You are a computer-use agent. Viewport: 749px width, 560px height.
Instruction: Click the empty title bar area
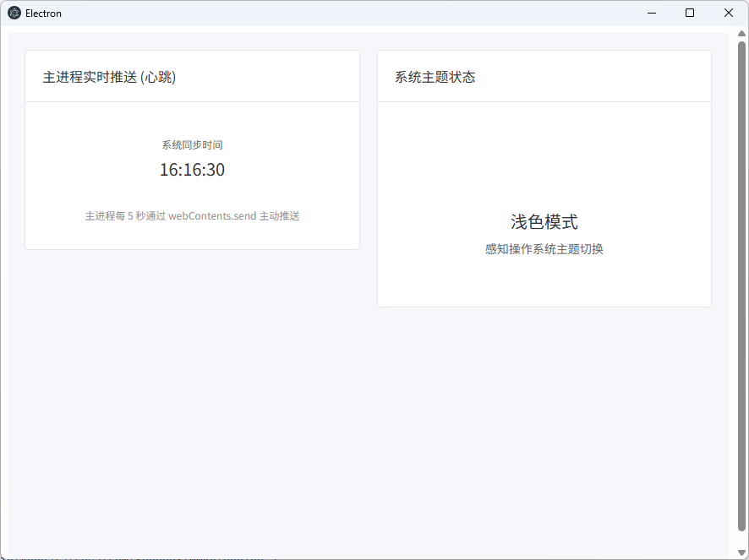[x=338, y=13]
